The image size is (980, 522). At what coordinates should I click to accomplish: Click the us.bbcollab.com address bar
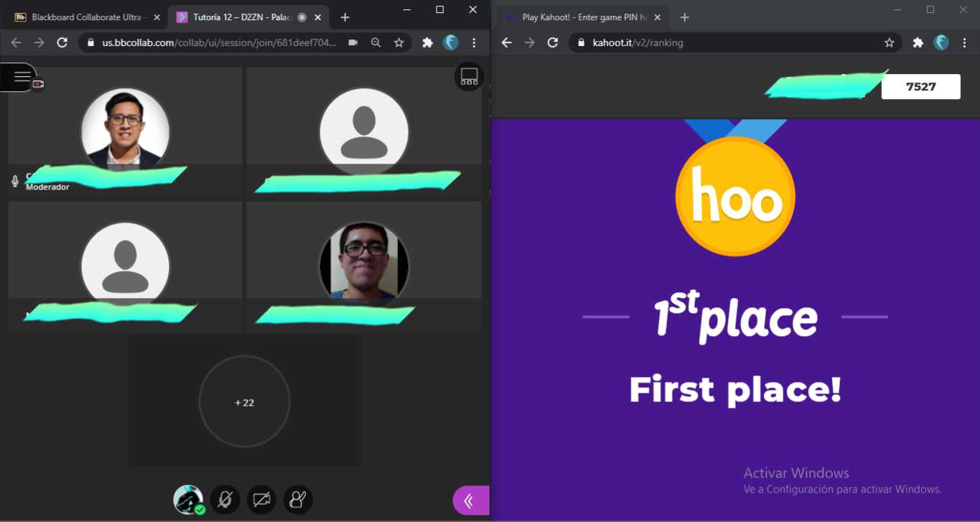click(x=218, y=42)
